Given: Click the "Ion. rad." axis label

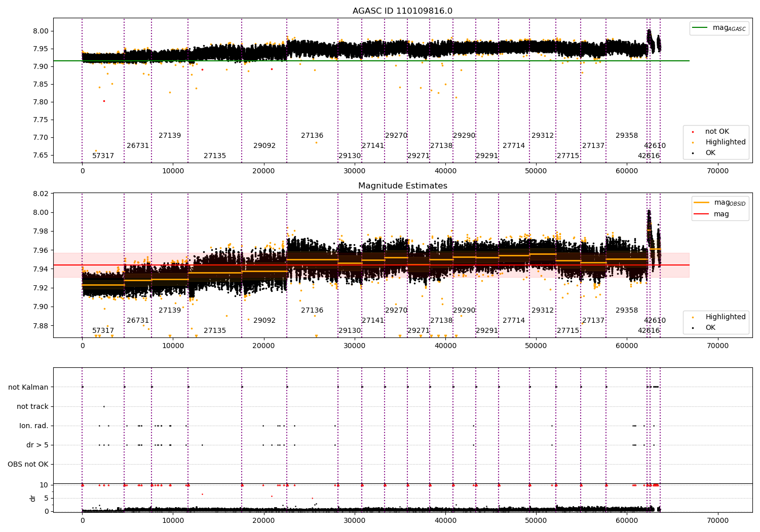Looking at the screenshot, I should coord(34,426).
